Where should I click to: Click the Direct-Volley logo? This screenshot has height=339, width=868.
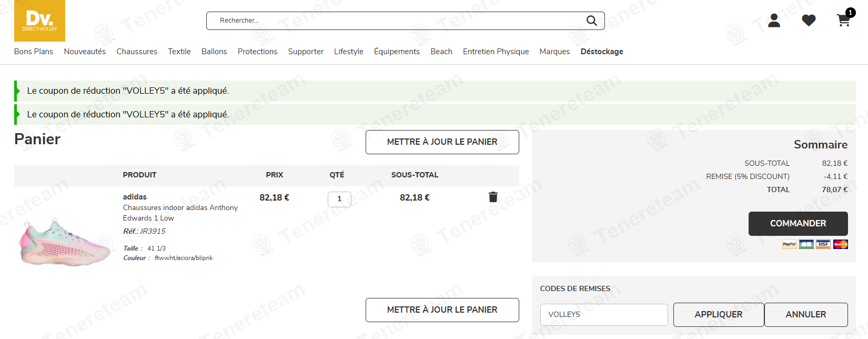(39, 21)
